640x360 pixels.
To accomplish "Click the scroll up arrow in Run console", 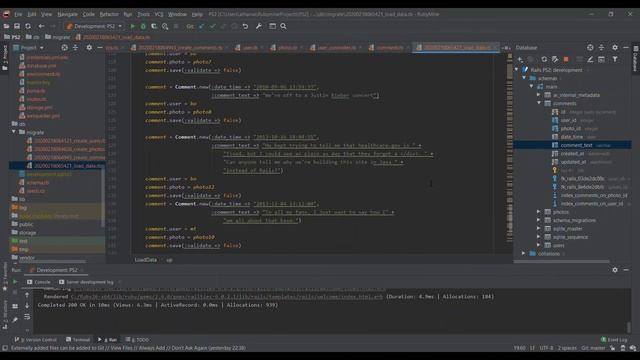I will tap(27, 295).
